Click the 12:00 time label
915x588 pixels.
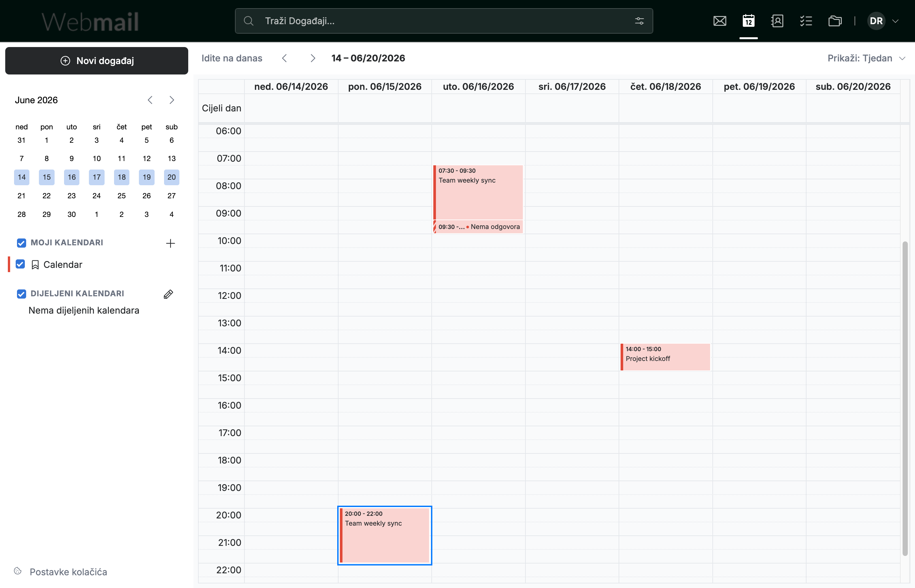coord(229,296)
